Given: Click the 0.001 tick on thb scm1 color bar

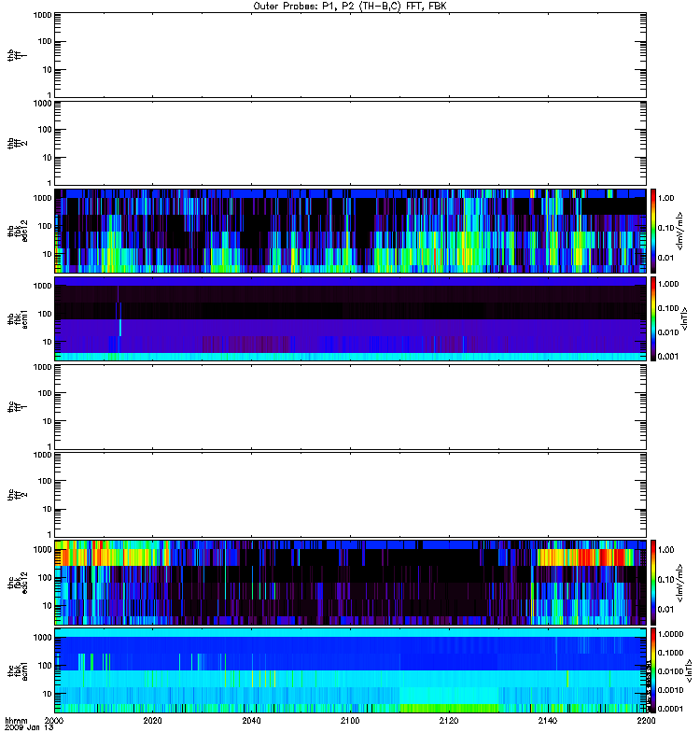Looking at the screenshot, I should (668, 357).
